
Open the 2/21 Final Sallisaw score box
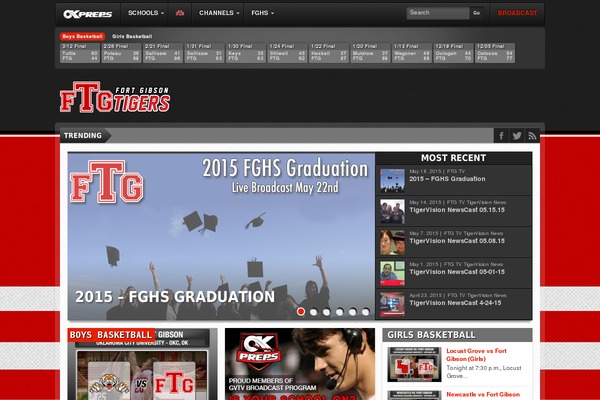pyautogui.click(x=163, y=53)
